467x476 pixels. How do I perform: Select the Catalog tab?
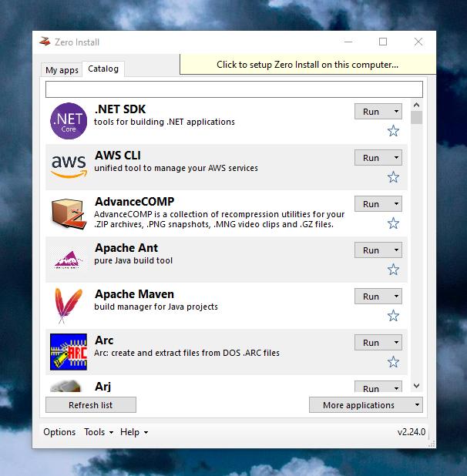pyautogui.click(x=103, y=69)
